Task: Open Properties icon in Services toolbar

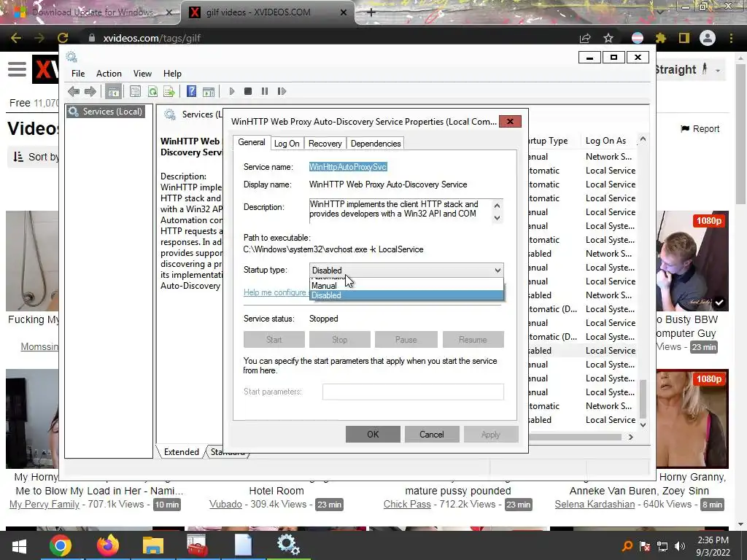Action: click(135, 91)
